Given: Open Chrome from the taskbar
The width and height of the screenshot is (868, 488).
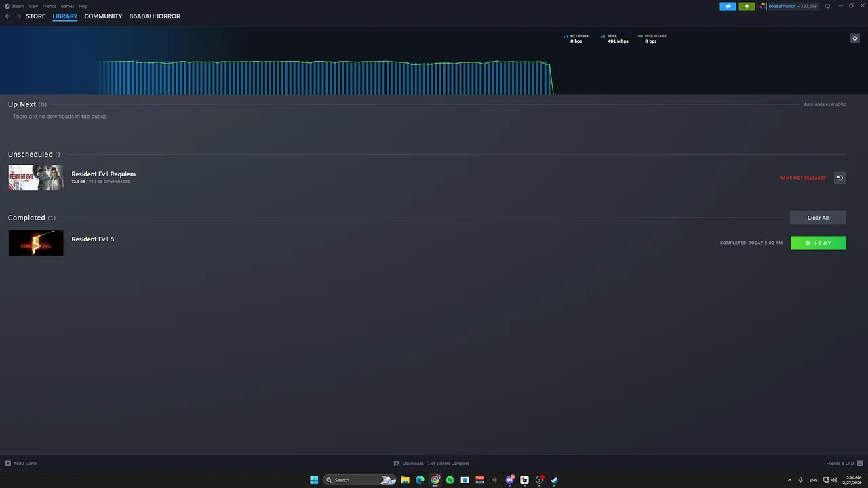Looking at the screenshot, I should [x=435, y=480].
